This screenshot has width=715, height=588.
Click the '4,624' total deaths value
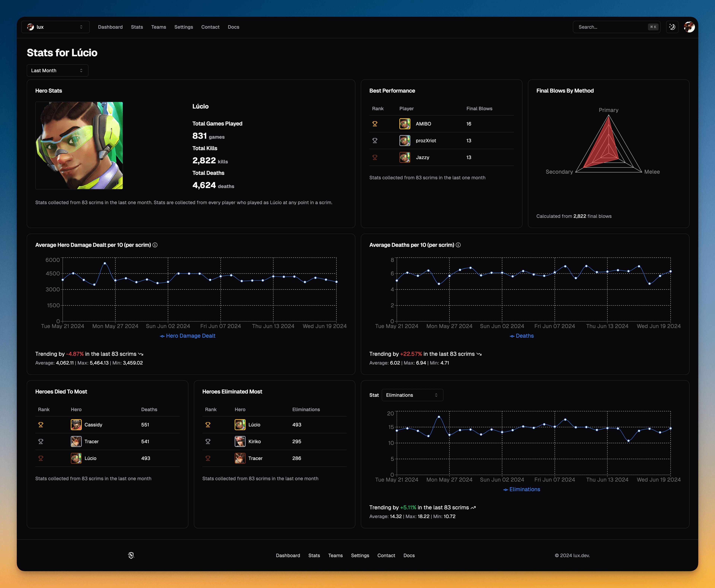click(204, 185)
